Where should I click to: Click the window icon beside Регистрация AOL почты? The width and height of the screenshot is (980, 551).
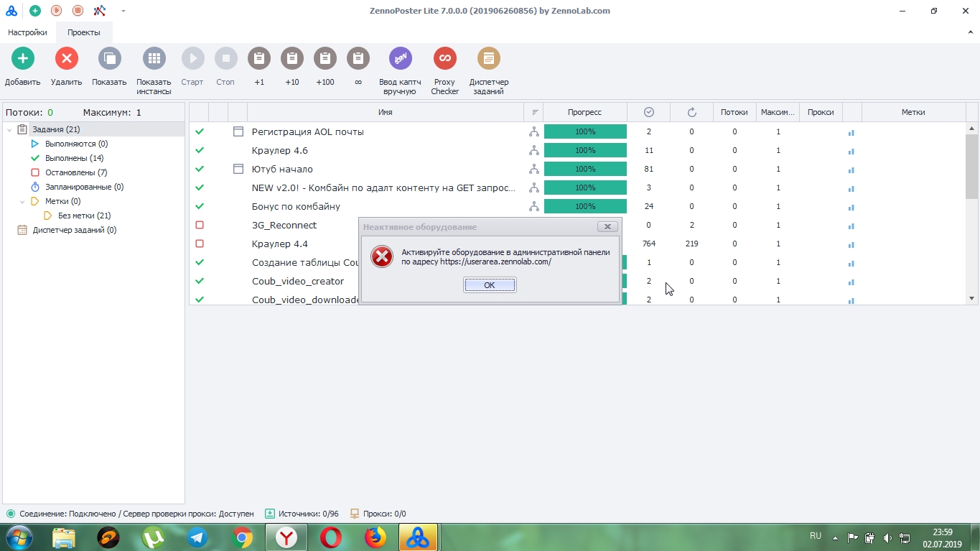(238, 131)
